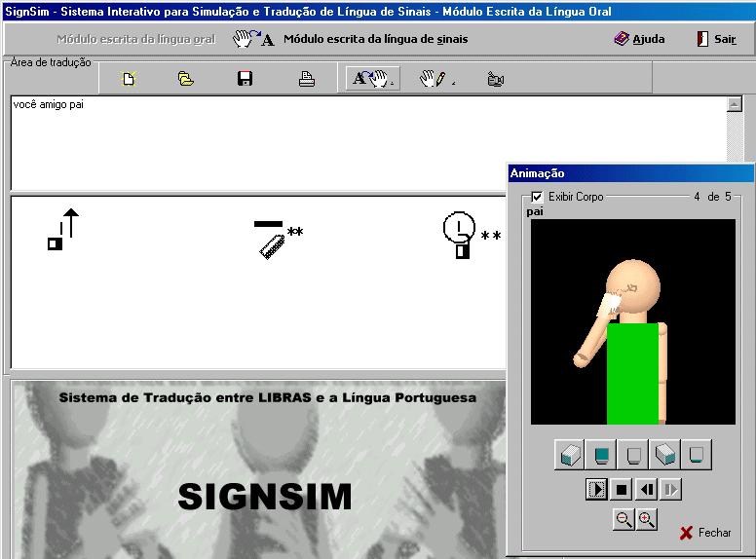
Task: Print with the printer toolbar icon
Action: 306,79
